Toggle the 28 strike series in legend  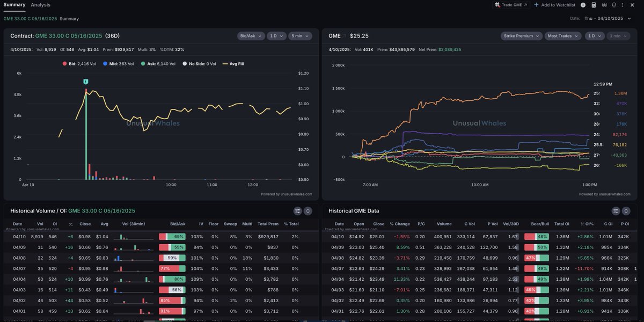point(610,124)
